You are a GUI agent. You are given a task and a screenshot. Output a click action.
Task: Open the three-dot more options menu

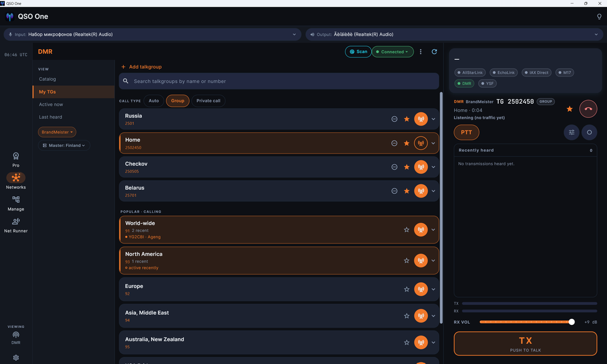point(421,52)
